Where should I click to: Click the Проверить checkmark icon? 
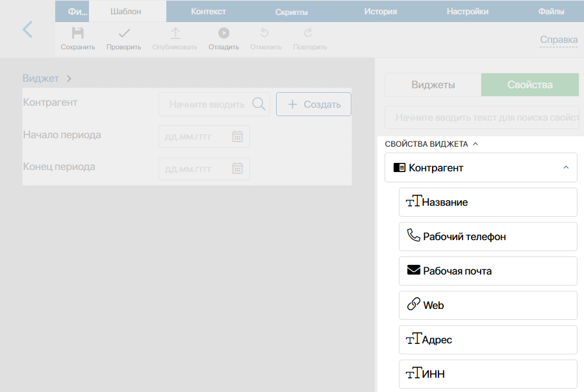point(124,33)
